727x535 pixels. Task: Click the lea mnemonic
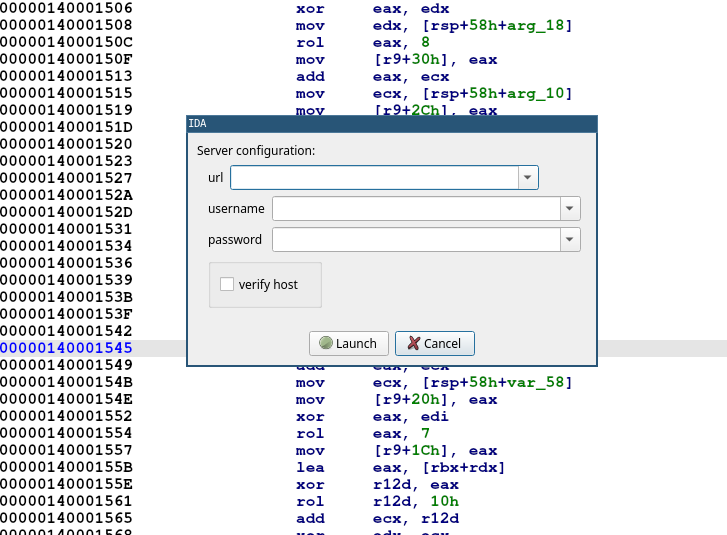point(310,467)
